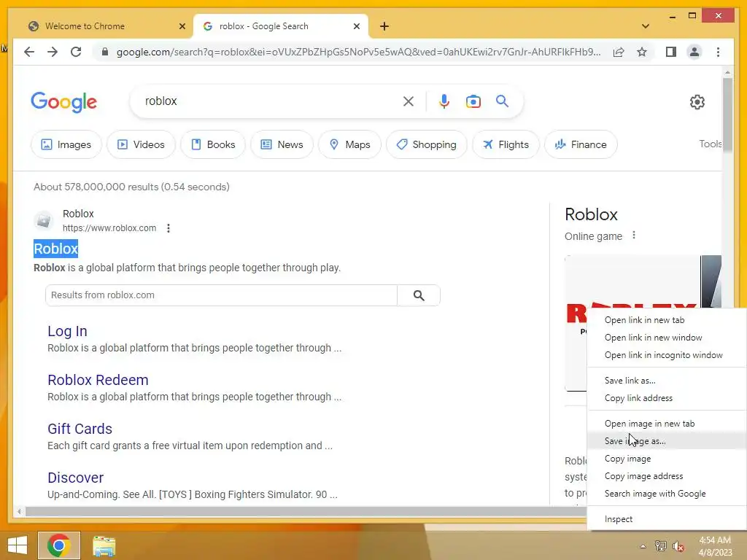Screen dimensions: 747x560
Task: Open the more options dots beside Online game
Action: click(634, 236)
